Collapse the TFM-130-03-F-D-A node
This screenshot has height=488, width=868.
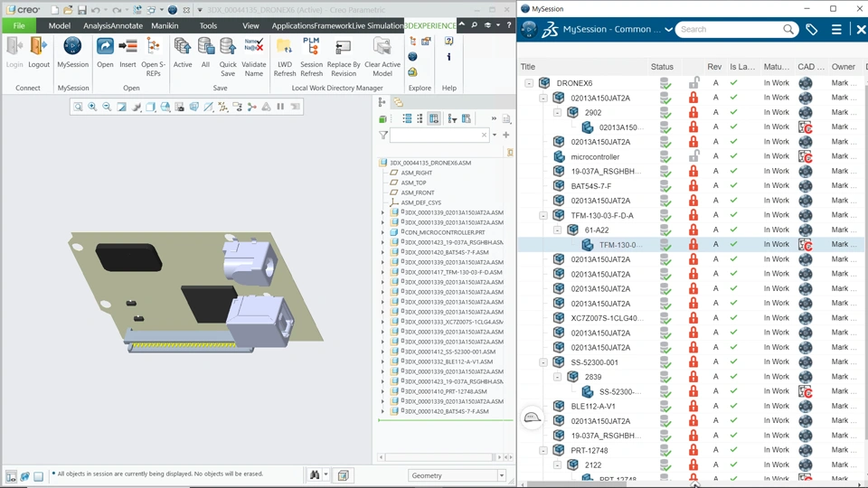point(543,215)
